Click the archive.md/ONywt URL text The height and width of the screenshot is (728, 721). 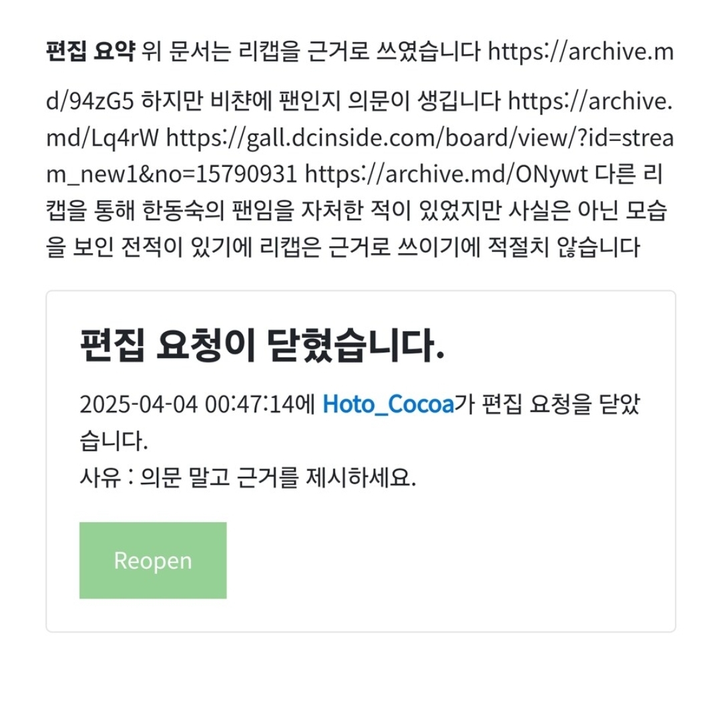pos(447,174)
